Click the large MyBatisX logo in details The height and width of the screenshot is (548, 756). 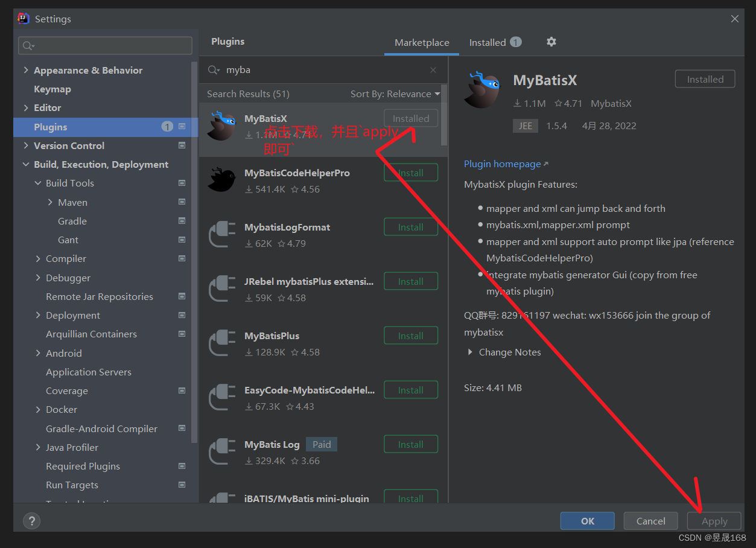482,89
